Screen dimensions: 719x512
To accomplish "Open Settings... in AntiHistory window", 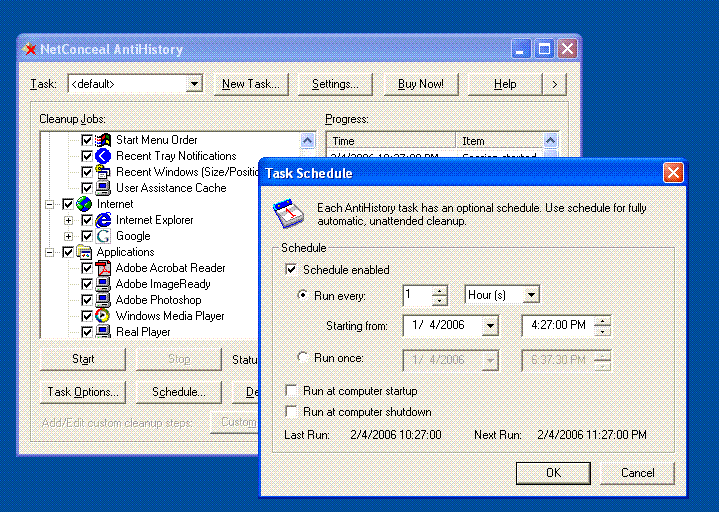I will click(x=335, y=84).
